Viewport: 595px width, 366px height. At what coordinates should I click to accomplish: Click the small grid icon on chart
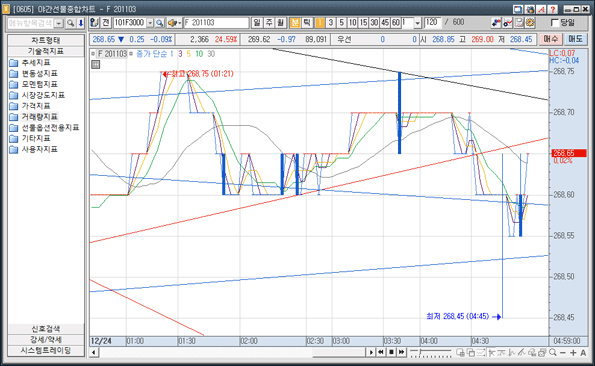(96, 65)
